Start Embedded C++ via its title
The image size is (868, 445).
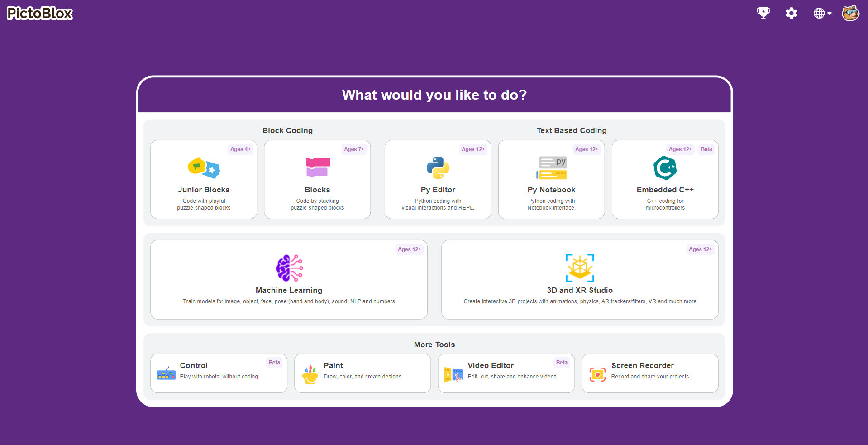(665, 190)
